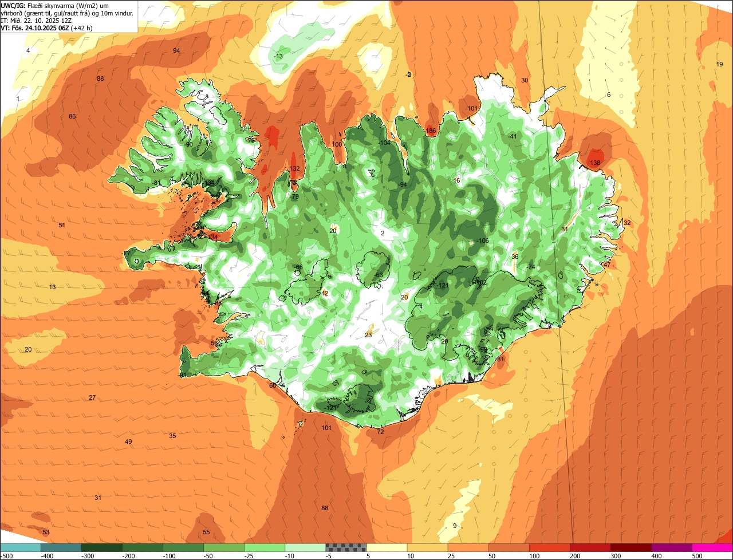Click the value -121 near the south coast glacier
The height and width of the screenshot is (560, 733).
330,407
